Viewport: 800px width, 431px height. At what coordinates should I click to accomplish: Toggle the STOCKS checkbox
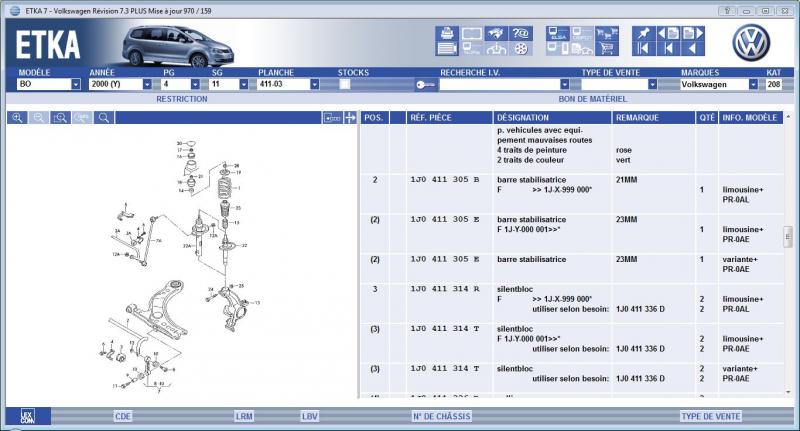tap(345, 84)
